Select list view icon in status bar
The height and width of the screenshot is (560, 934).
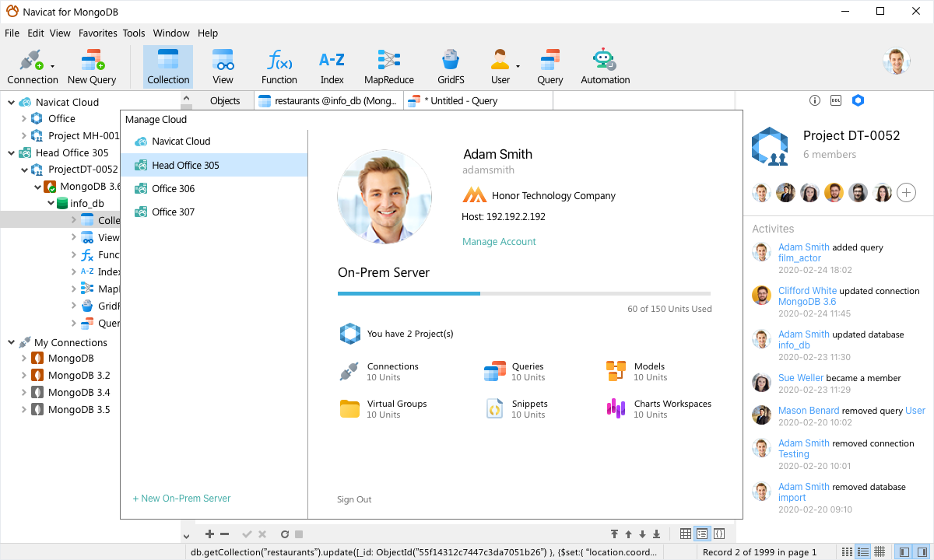tap(847, 551)
